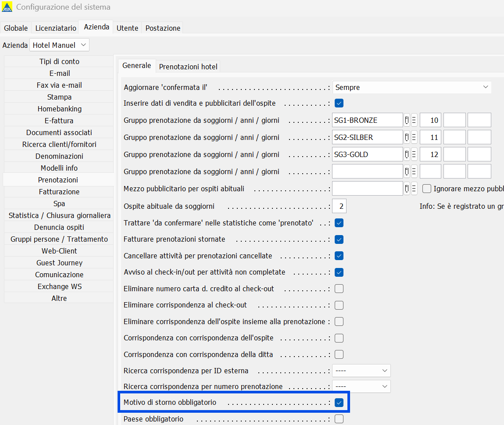Screen dimensions: 504x425
Task: Click pencil icon for Mezzo pubblicitario field
Action: tap(407, 189)
